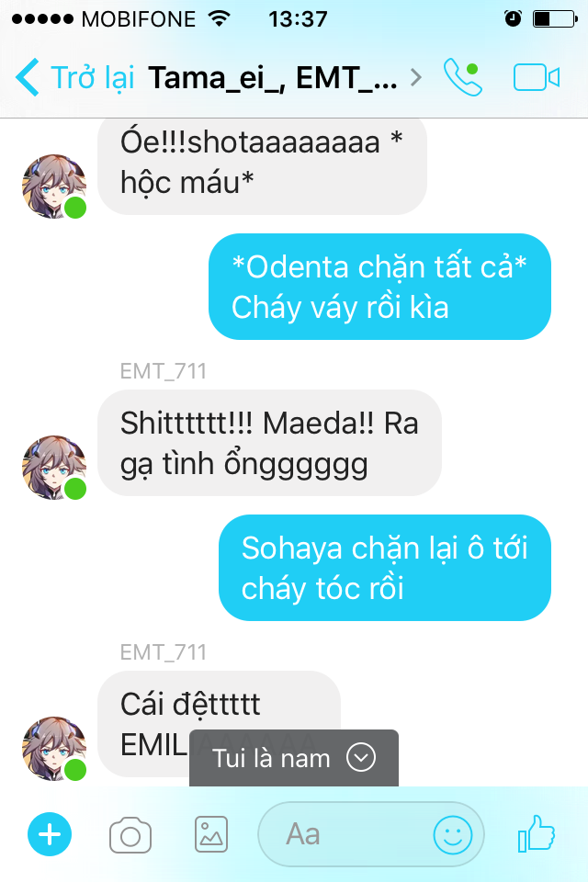Screen dimensions: 588x882
Task: Start a voice call with phone icon
Action: [x=462, y=77]
